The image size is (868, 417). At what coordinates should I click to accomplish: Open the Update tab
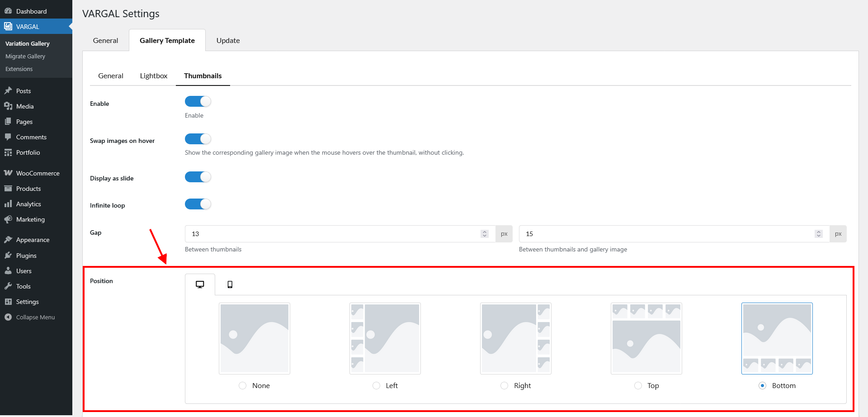(228, 40)
